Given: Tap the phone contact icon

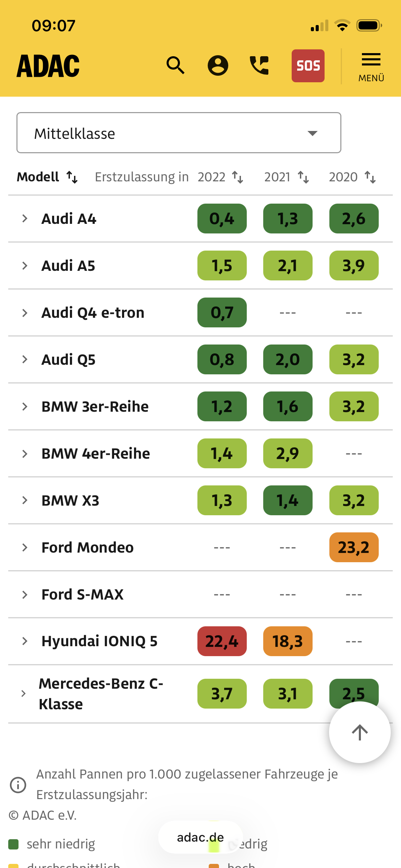Looking at the screenshot, I should click(259, 65).
